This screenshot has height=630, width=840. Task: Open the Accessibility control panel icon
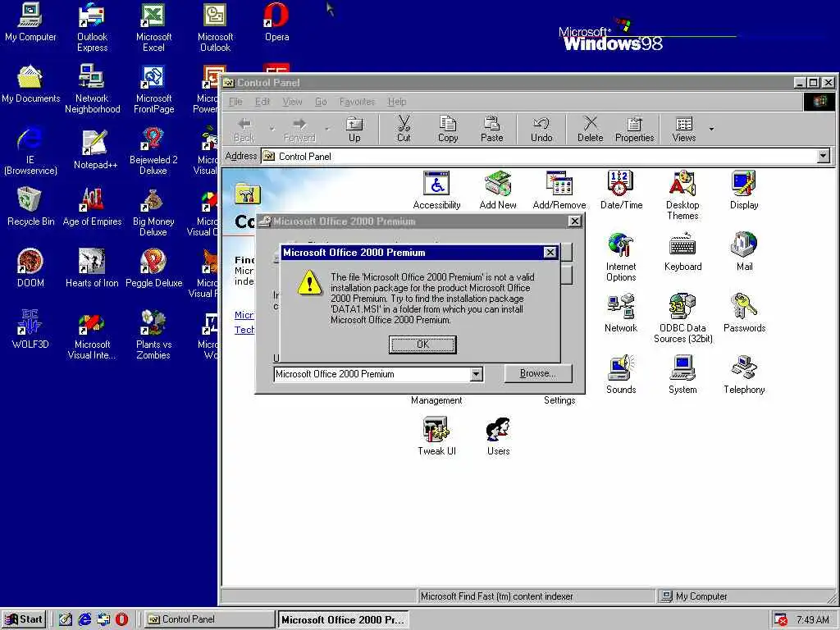click(436, 190)
